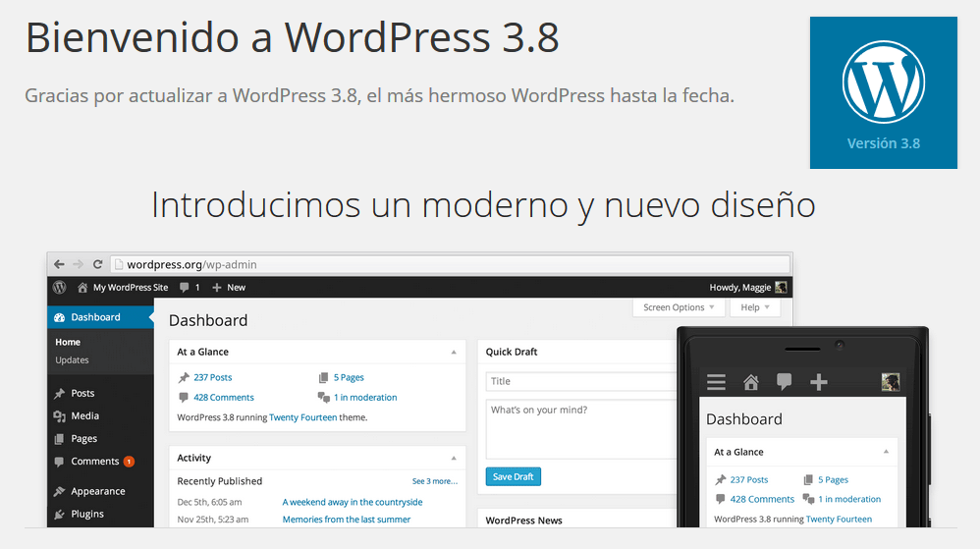Click See 3 more in Activity

coord(435,481)
